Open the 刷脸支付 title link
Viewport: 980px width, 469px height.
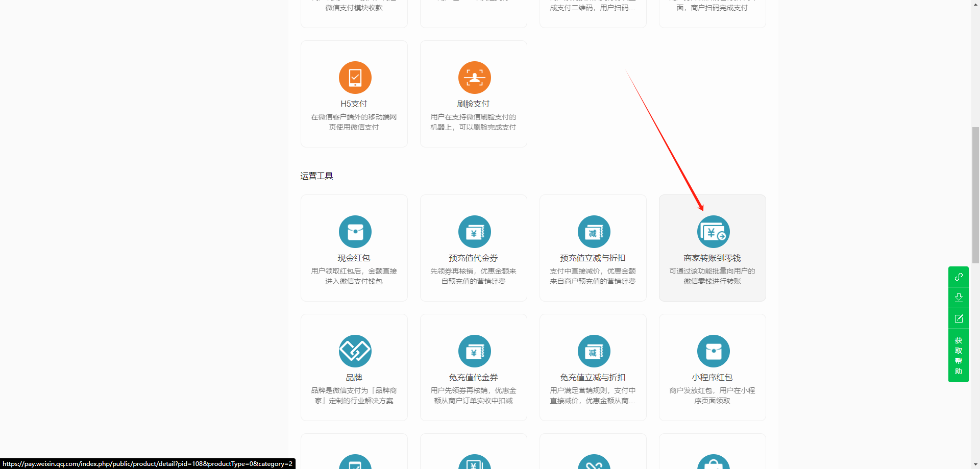[x=473, y=104]
